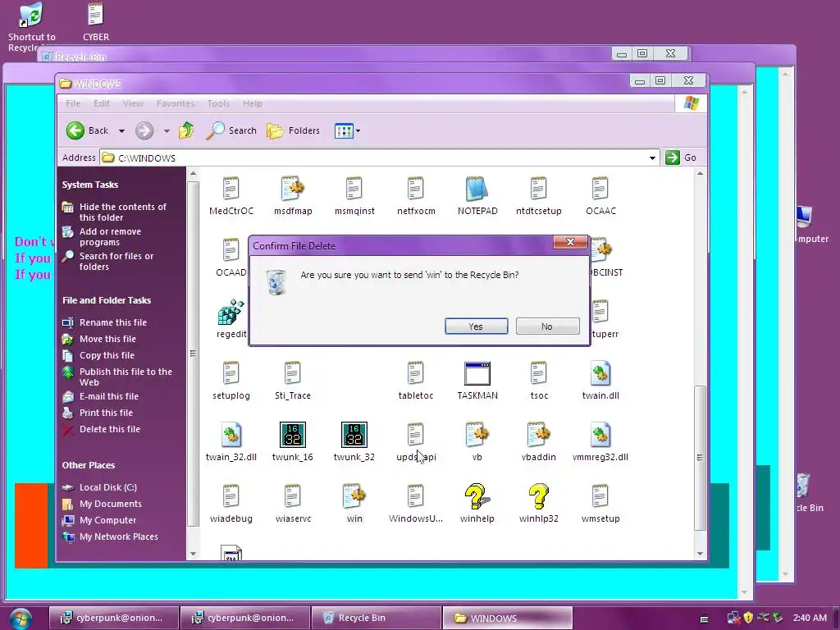Open the View menu
This screenshot has height=630, width=840.
(133, 103)
